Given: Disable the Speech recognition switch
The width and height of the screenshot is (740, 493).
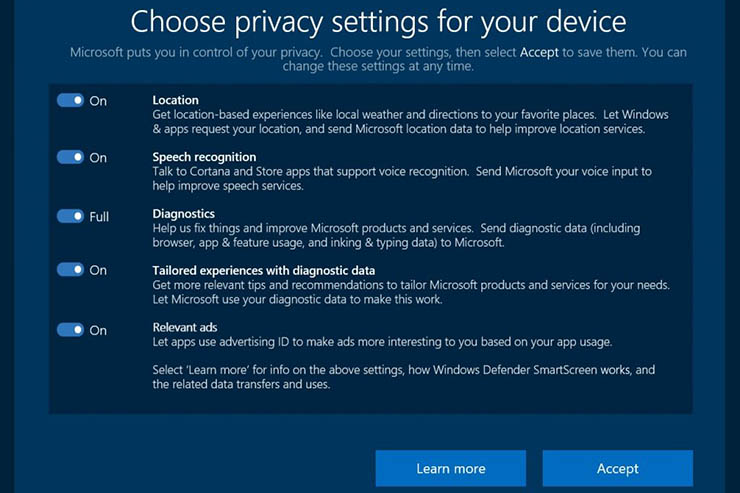Looking at the screenshot, I should [70, 157].
